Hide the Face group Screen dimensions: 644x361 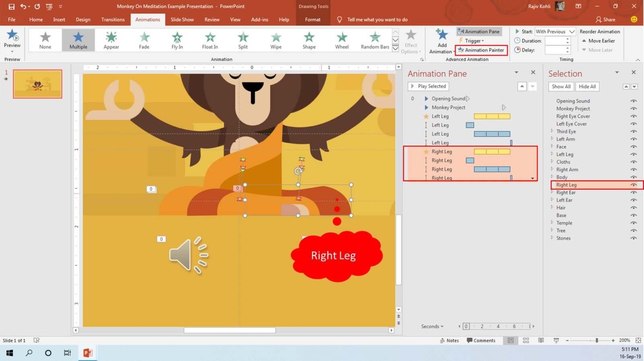coord(634,147)
